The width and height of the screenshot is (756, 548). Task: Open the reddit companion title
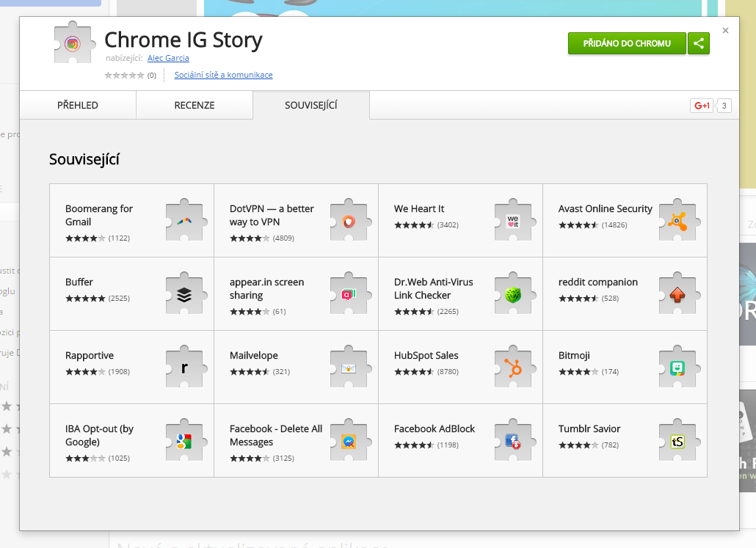pyautogui.click(x=598, y=282)
